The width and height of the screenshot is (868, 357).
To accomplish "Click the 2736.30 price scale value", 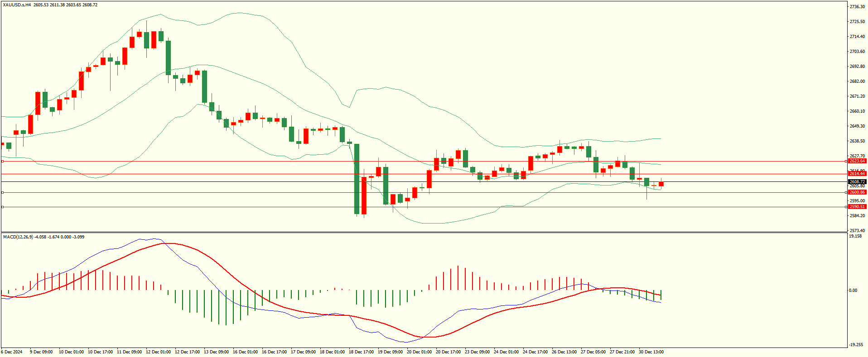I will [857, 7].
